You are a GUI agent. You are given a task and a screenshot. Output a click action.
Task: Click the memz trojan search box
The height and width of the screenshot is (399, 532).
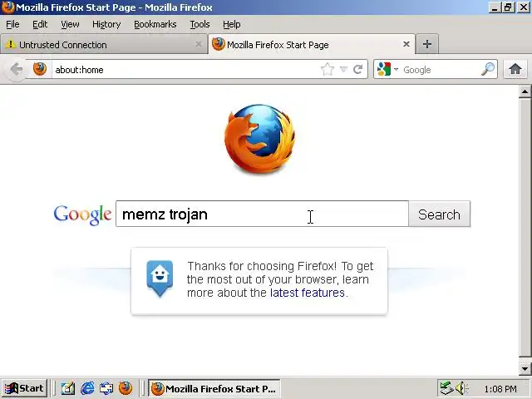[x=263, y=214]
